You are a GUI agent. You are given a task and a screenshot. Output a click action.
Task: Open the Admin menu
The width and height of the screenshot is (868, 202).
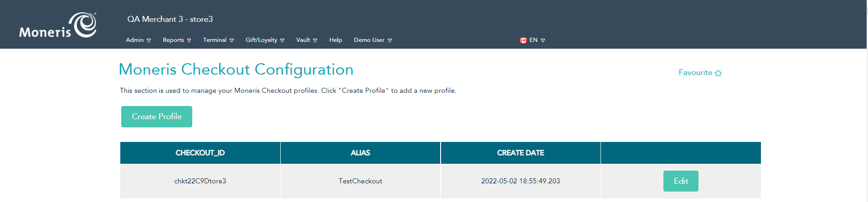(x=138, y=40)
